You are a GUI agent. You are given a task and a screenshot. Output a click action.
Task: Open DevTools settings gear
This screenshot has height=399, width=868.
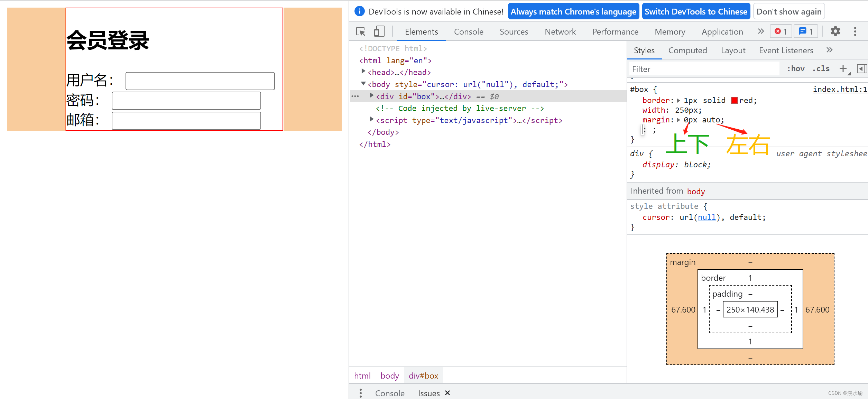(x=835, y=31)
